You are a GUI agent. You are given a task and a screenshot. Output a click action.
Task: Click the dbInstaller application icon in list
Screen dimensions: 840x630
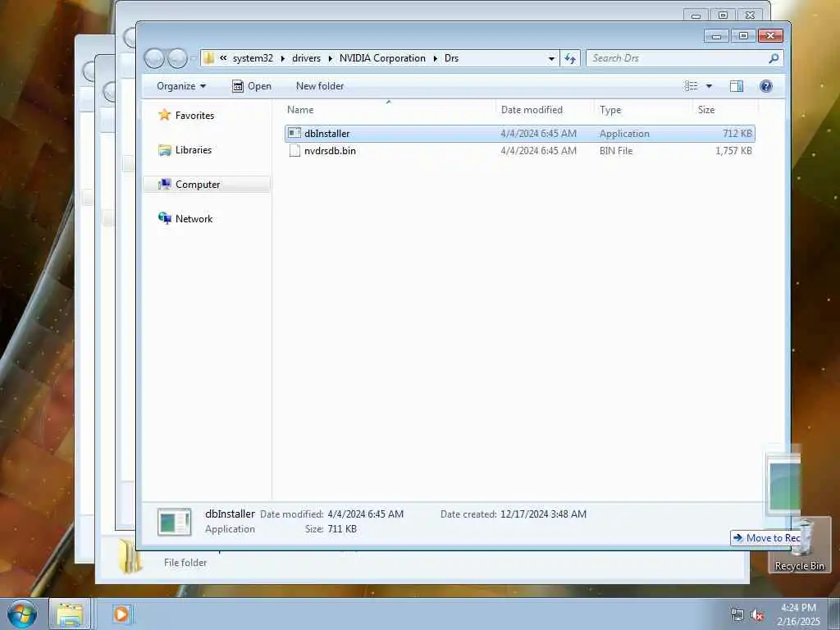click(x=294, y=134)
